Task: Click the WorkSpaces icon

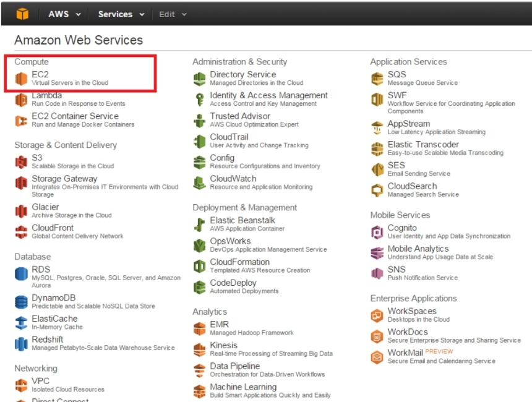Action: [377, 315]
